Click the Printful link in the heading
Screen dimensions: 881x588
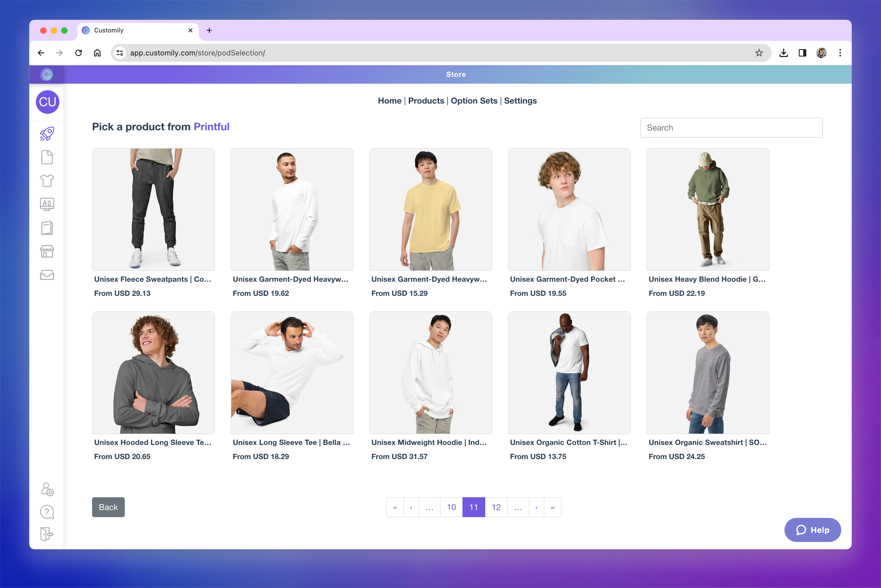211,127
